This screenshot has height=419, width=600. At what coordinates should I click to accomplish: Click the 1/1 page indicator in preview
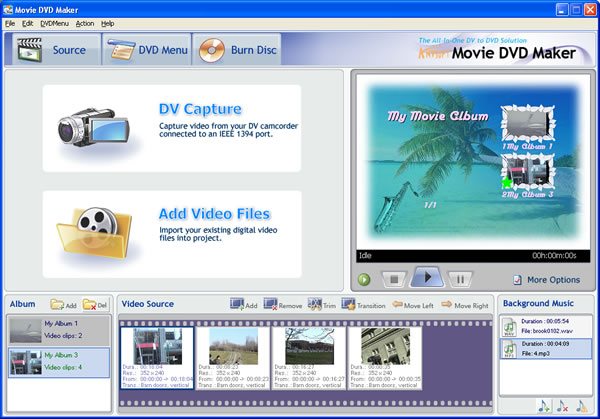430,205
